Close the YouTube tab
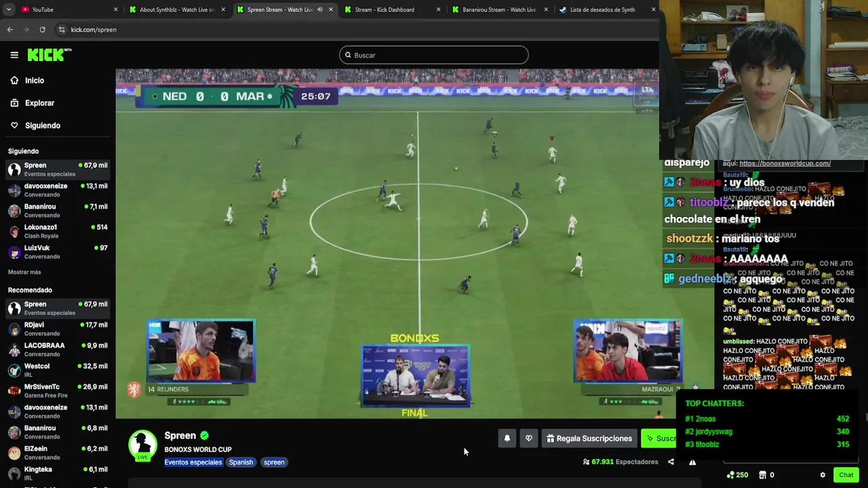This screenshot has width=868, height=488. coord(115,9)
